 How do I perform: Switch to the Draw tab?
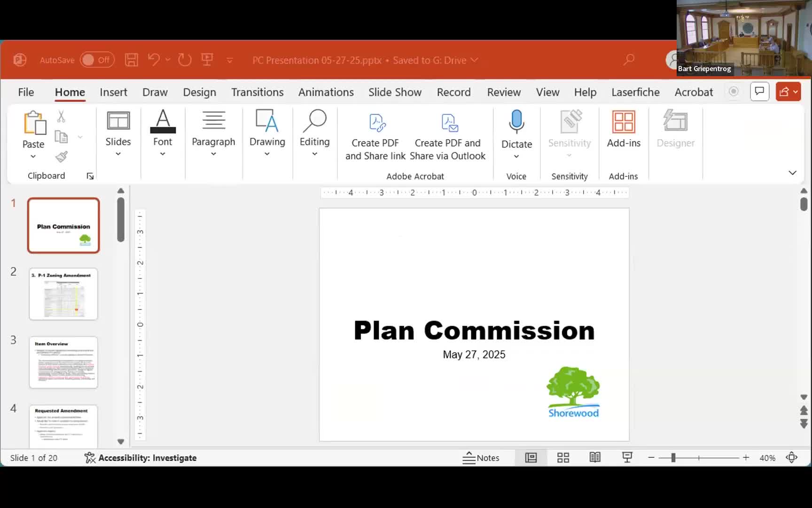pos(155,92)
